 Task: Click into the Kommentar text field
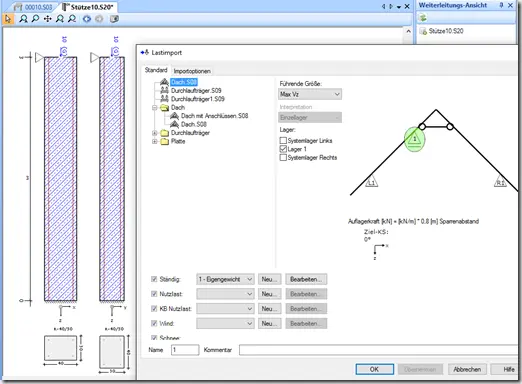378,350
